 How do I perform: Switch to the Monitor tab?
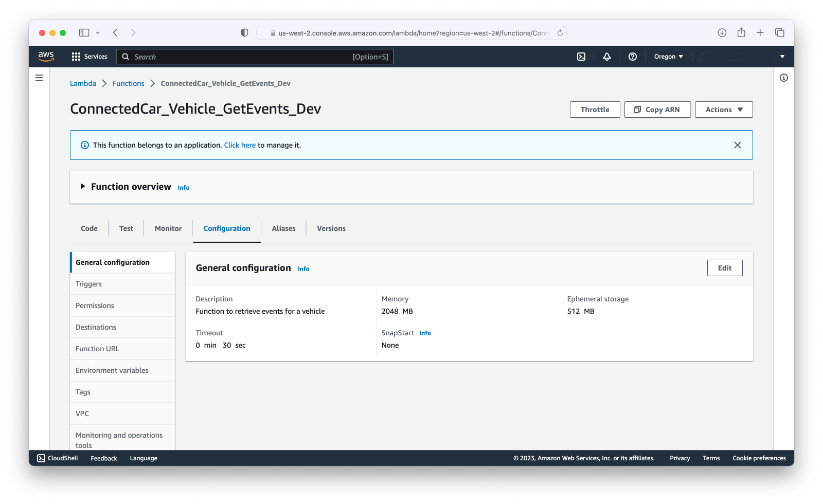pos(168,228)
